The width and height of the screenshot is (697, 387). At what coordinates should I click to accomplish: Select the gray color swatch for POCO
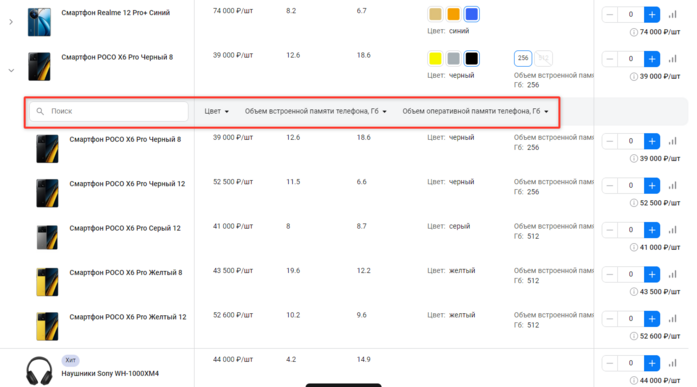(453, 58)
